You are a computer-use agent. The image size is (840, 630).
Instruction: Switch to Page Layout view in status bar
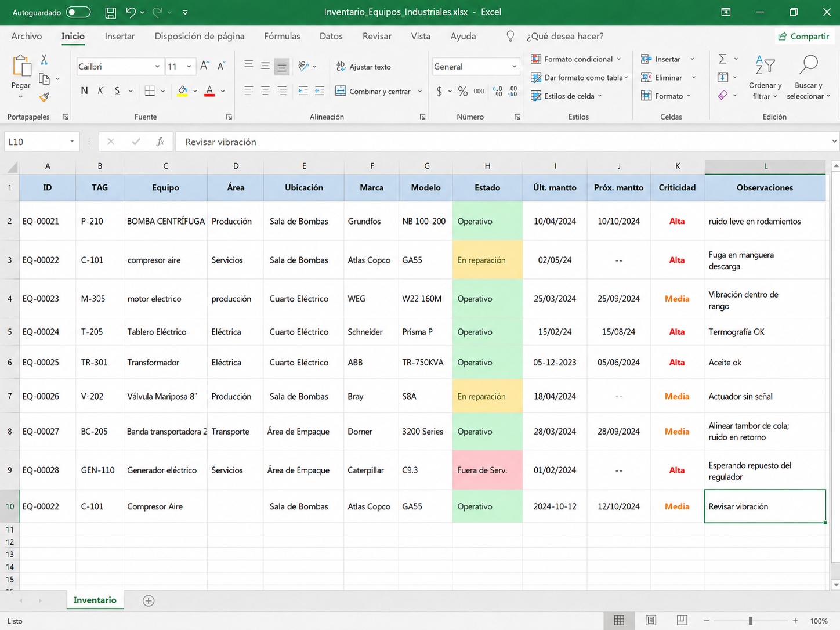point(651,621)
